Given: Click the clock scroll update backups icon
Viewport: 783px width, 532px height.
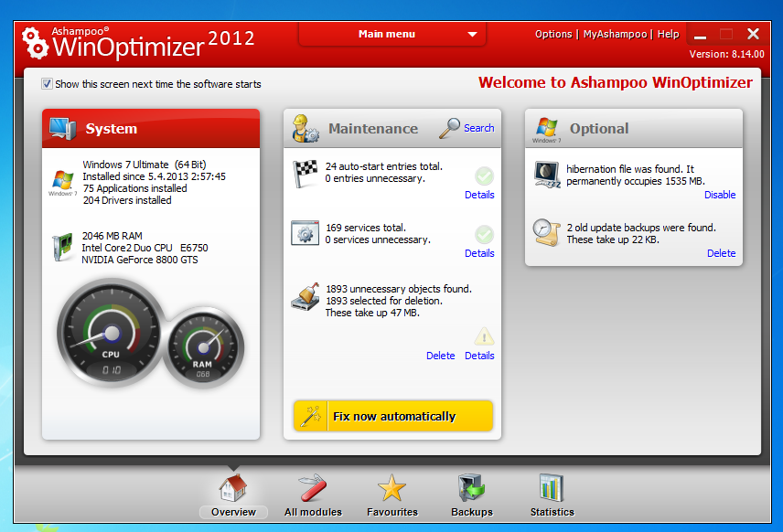Looking at the screenshot, I should tap(547, 232).
